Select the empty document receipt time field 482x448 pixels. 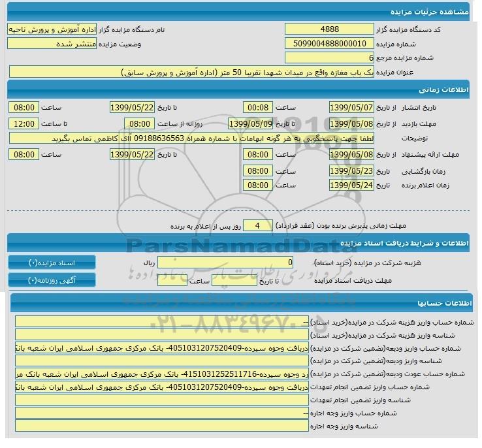(172, 280)
